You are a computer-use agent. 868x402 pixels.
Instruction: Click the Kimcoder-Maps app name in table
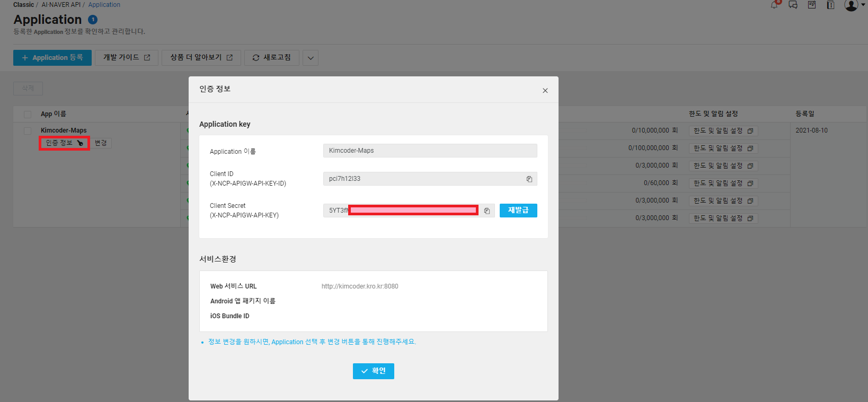(64, 130)
